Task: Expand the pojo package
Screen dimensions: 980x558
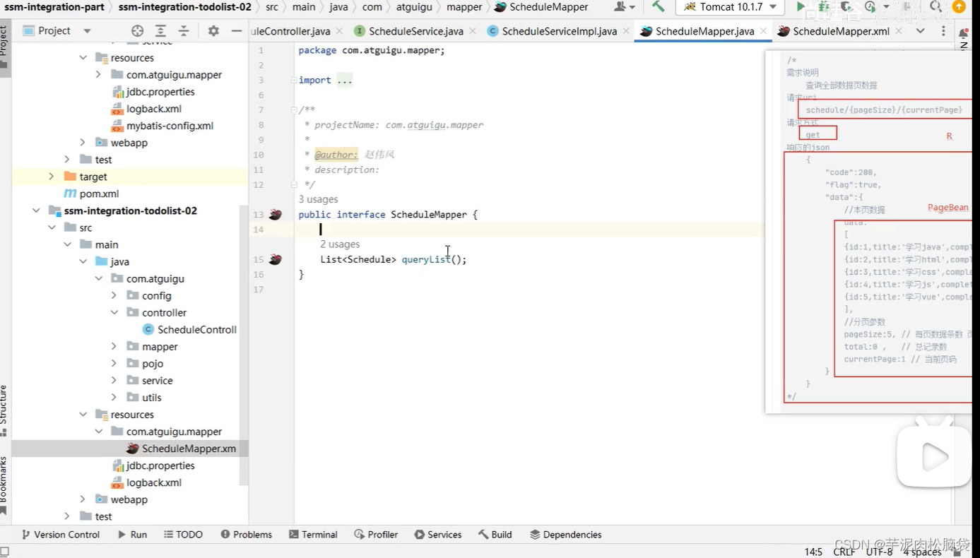Action: pos(114,363)
